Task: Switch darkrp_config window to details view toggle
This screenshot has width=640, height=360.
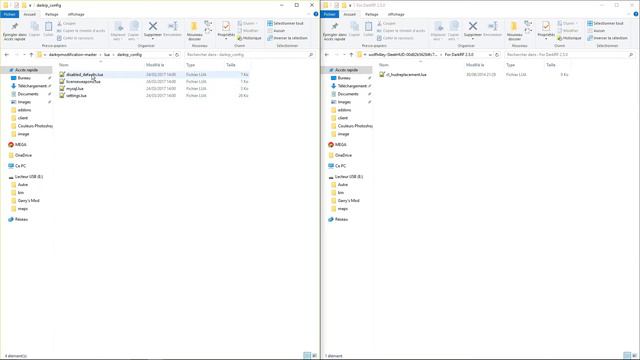Action: click(x=307, y=356)
